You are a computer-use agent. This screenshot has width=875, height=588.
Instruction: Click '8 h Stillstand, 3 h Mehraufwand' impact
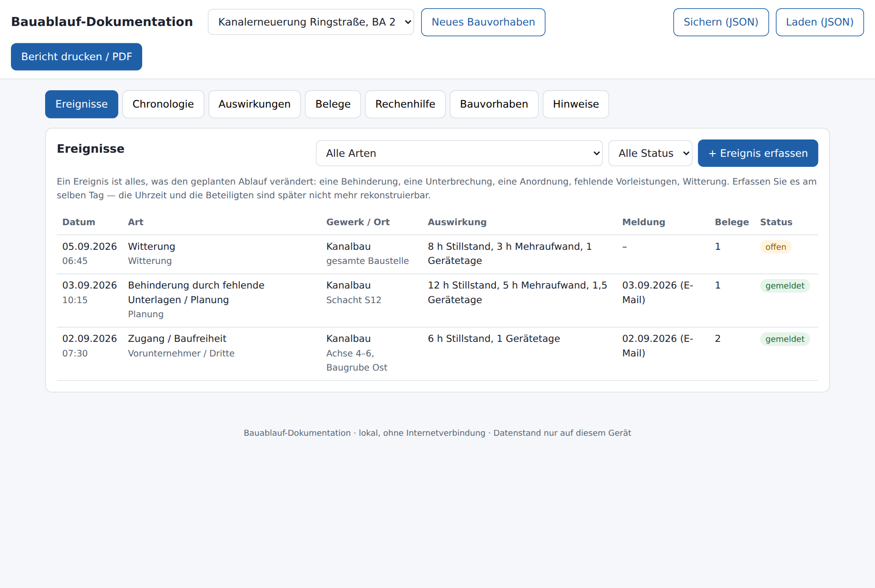coord(510,253)
